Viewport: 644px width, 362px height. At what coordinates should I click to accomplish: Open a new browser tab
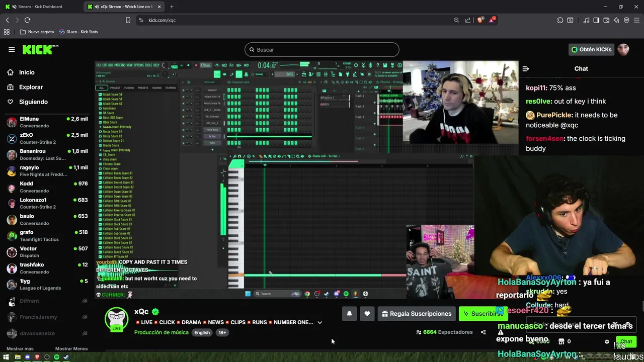click(x=172, y=7)
